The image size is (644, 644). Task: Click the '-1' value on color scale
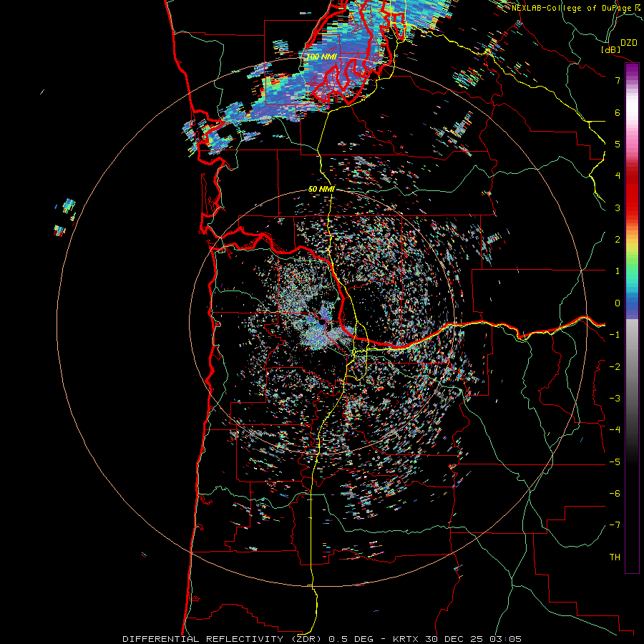[x=615, y=335]
